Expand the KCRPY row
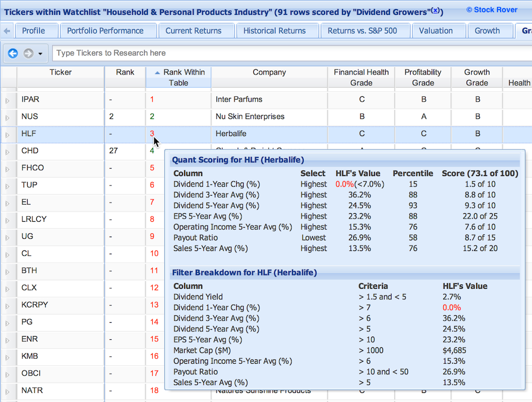Image resolution: width=532 pixels, height=402 pixels. tap(7, 306)
